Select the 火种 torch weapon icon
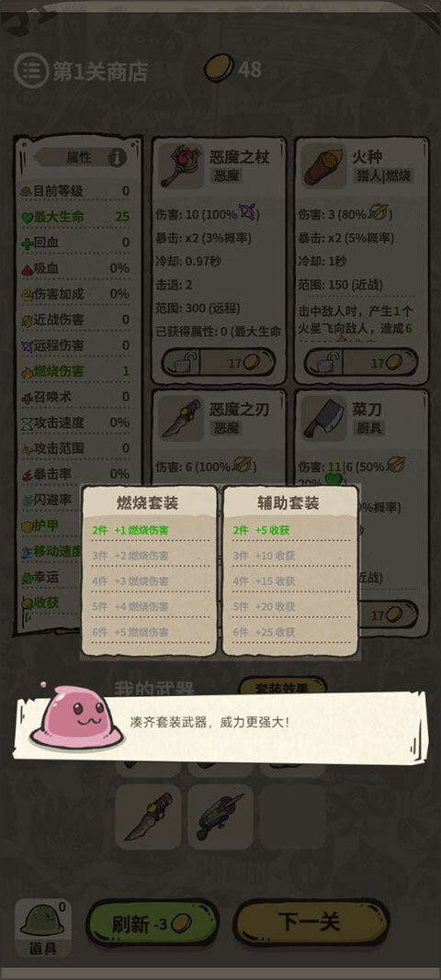 [323, 166]
